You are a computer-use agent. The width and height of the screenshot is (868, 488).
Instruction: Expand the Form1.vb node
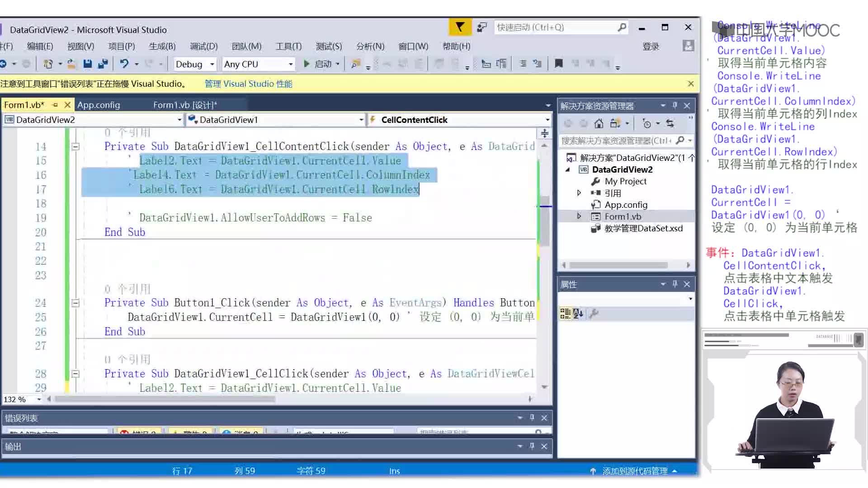(x=579, y=216)
